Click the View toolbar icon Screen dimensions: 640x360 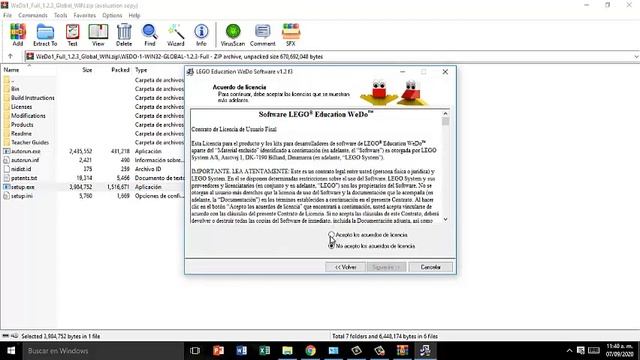pos(98,35)
